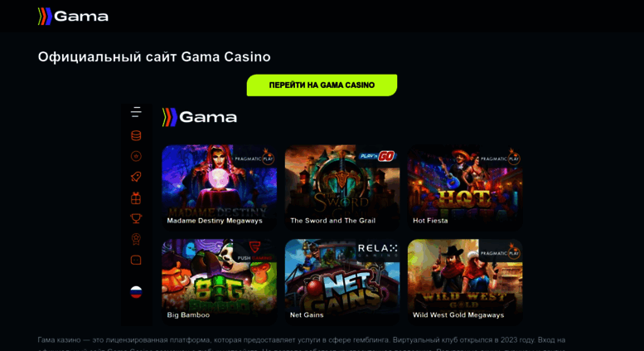Open the Big Bamboo game tile
The height and width of the screenshot is (351, 644).
[220, 281]
